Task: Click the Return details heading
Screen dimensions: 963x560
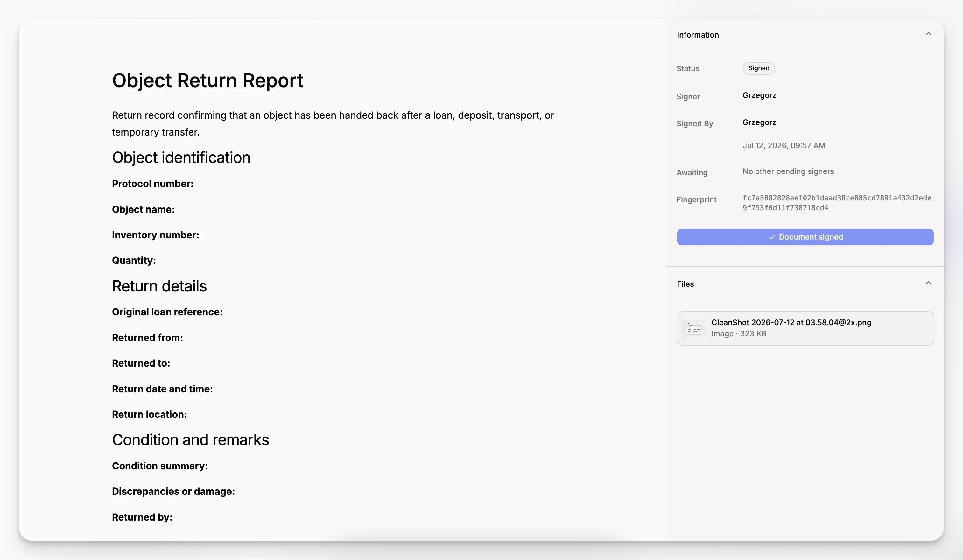Action: (x=159, y=286)
